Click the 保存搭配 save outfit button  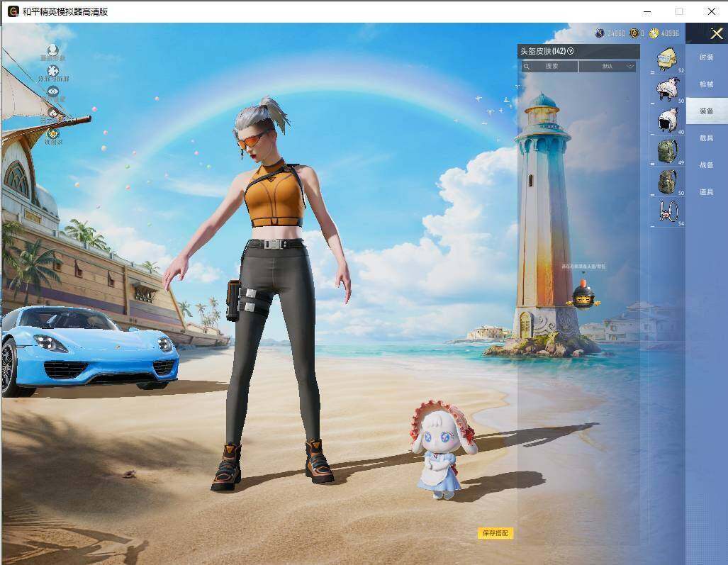495,533
